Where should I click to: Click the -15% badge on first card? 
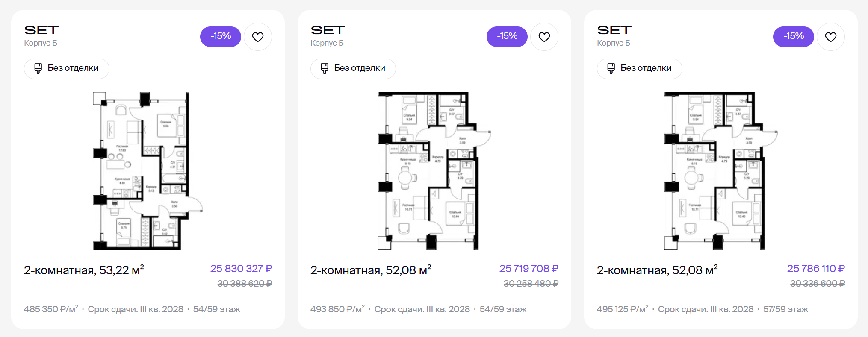click(221, 36)
